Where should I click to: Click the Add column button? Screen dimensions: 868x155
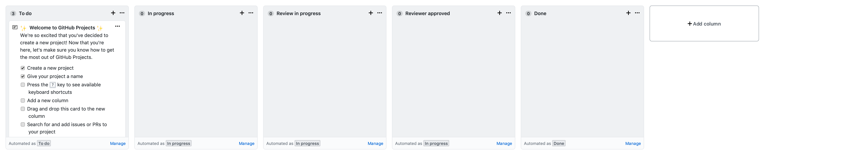click(704, 24)
